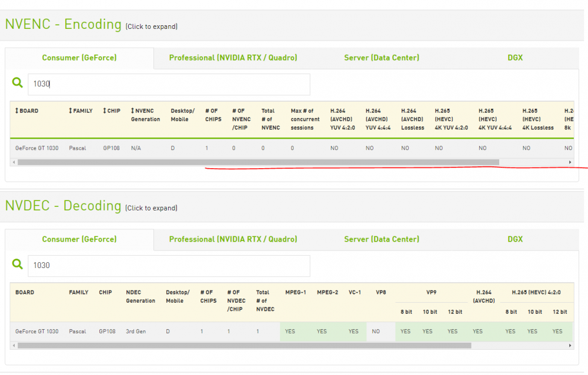Click the VP8 column header in NVDEC
Viewport: 588px width, 375px height.
(x=381, y=293)
